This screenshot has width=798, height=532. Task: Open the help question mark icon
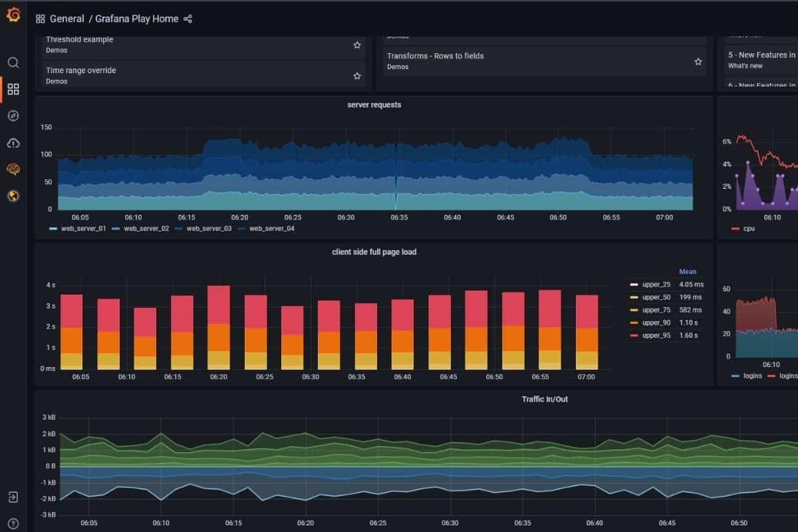[13, 523]
